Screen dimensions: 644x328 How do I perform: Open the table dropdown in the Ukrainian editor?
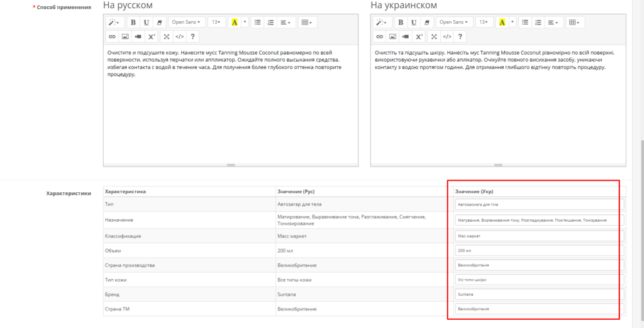(x=574, y=22)
